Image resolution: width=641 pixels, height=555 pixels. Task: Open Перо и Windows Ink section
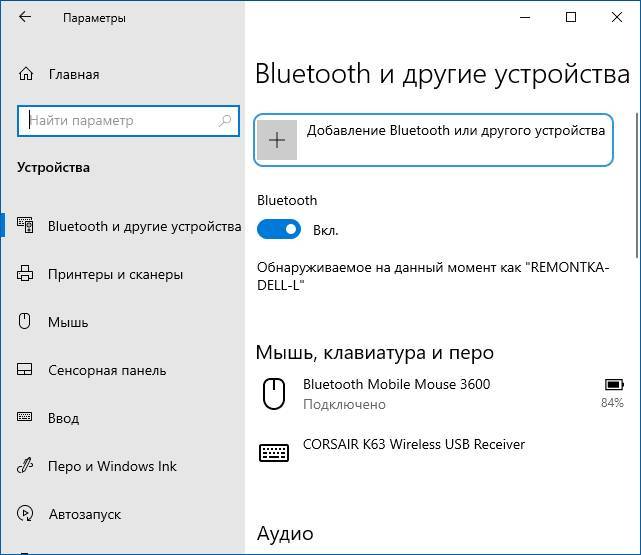tap(123, 466)
